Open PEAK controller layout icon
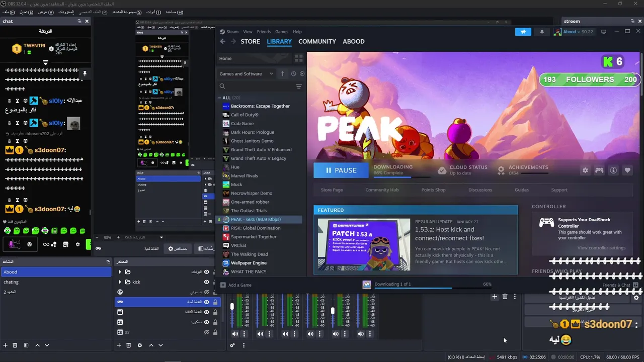The height and width of the screenshot is (362, 644). tap(599, 170)
